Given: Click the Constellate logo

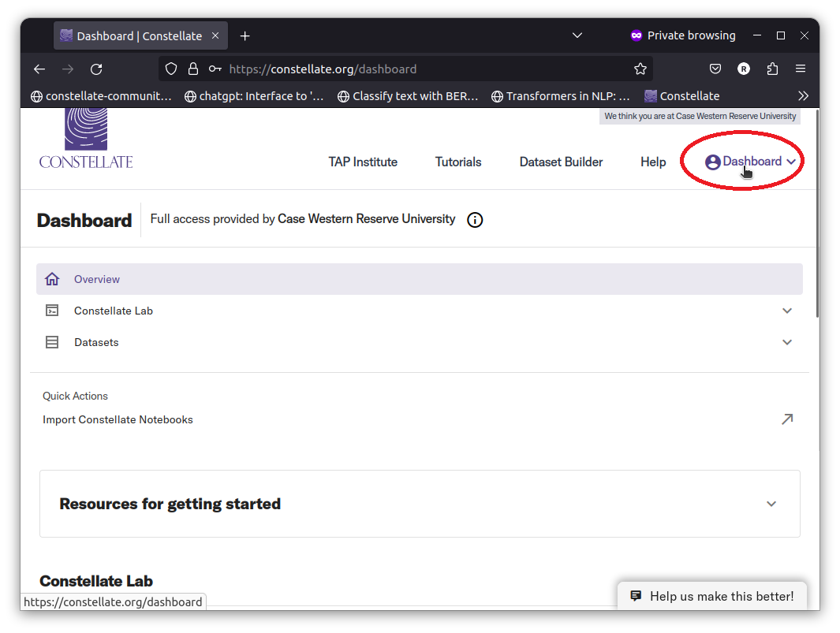Looking at the screenshot, I should coord(86,139).
